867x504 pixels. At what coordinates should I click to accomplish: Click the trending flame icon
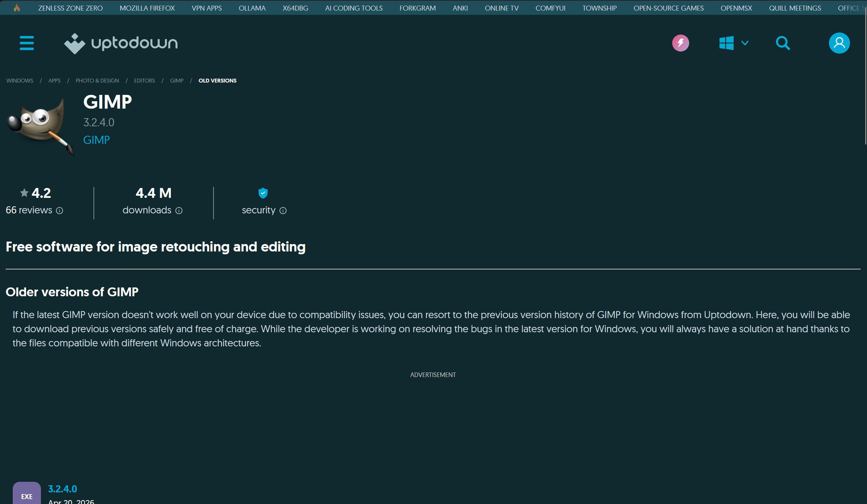17,8
